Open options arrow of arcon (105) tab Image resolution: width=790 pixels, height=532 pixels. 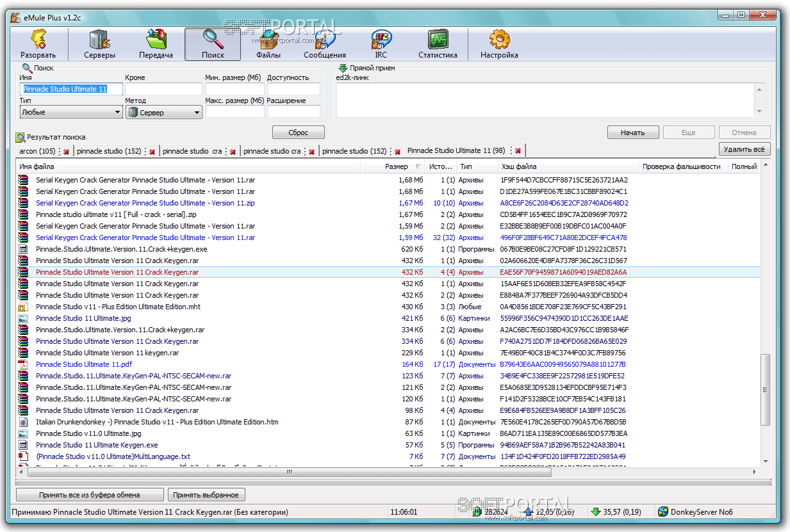click(x=59, y=152)
